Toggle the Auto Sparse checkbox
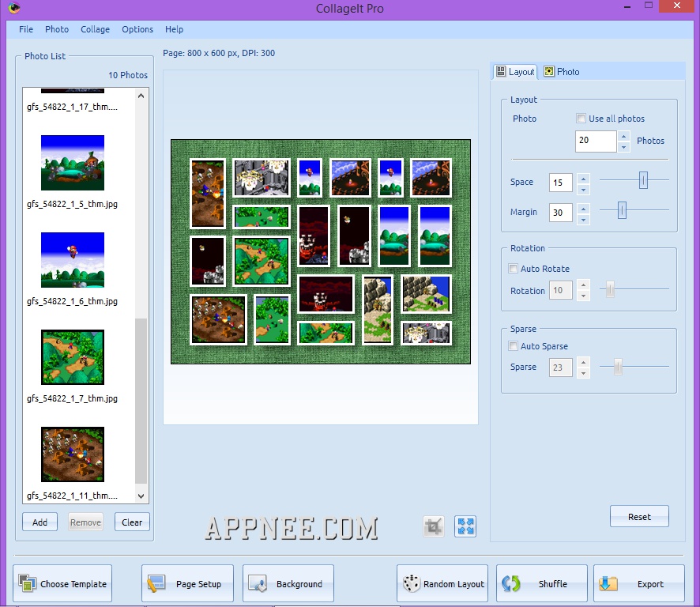The image size is (700, 607). click(x=513, y=345)
